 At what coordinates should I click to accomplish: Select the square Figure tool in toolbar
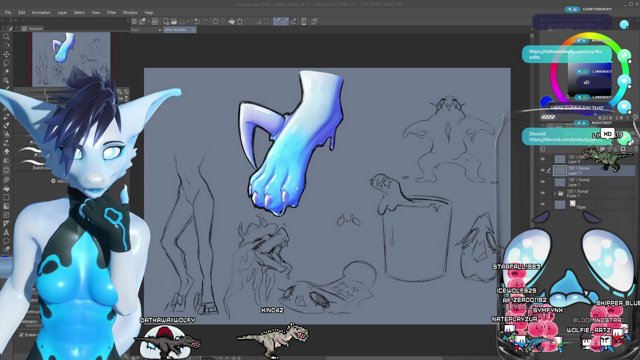pyautogui.click(x=6, y=198)
